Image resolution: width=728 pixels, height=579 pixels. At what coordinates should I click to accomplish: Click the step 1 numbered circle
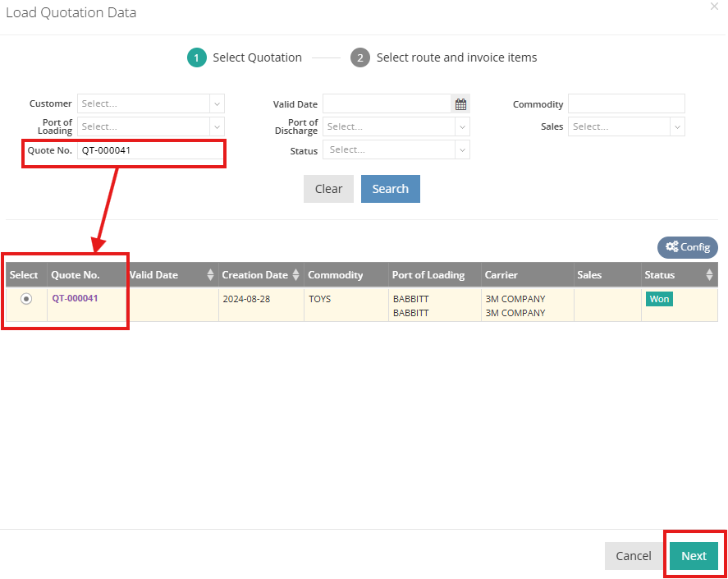point(196,57)
